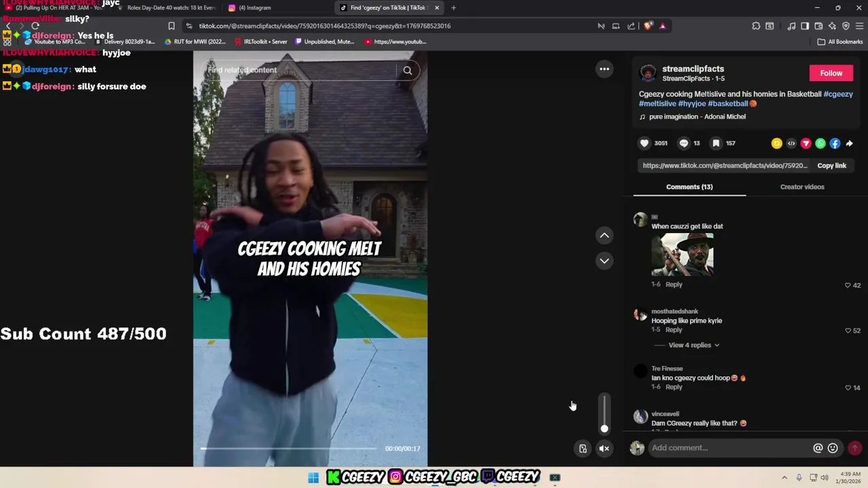The width and height of the screenshot is (868, 488).
Task: Share to WhatsApp icon
Action: click(821, 143)
